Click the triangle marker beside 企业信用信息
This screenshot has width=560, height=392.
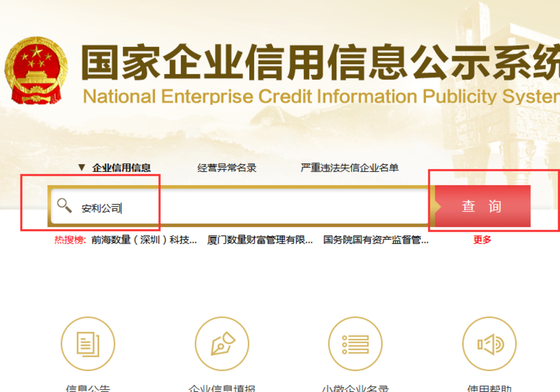[82, 168]
